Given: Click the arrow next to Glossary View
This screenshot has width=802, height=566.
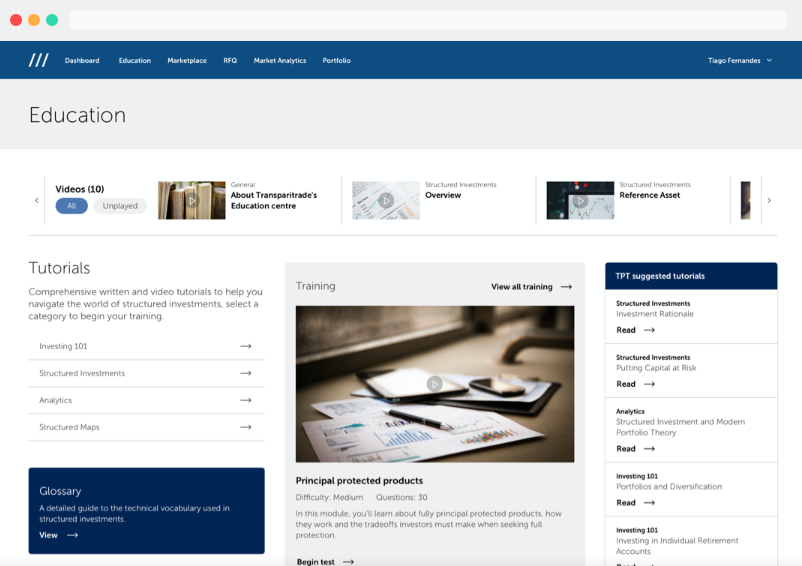Looking at the screenshot, I should point(73,535).
